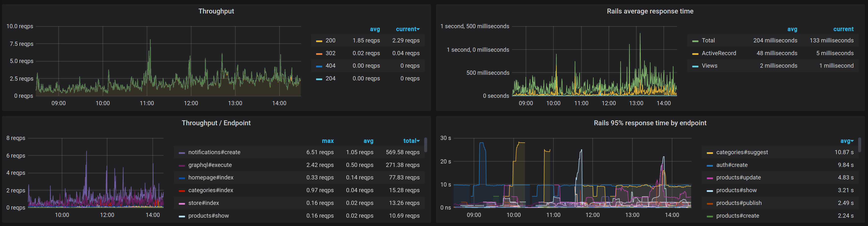Toggle the 404 status series in Throughput legend
Screen dimensions: 868x226
tap(331, 66)
